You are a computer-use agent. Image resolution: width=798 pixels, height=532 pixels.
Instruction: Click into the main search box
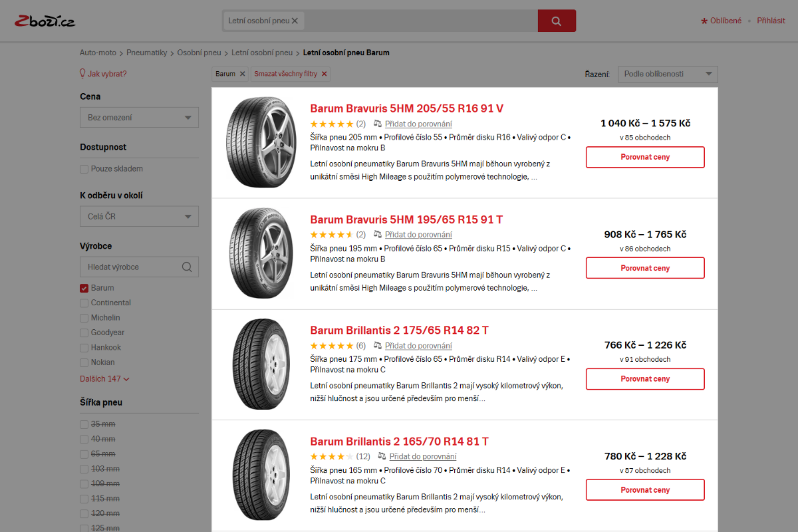pyautogui.click(x=420, y=21)
